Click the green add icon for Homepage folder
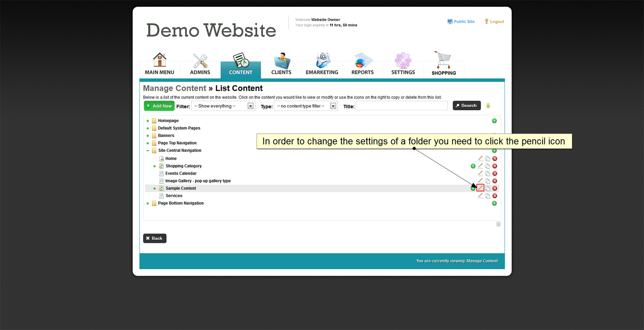Image resolution: width=644 pixels, height=330 pixels. tap(494, 121)
